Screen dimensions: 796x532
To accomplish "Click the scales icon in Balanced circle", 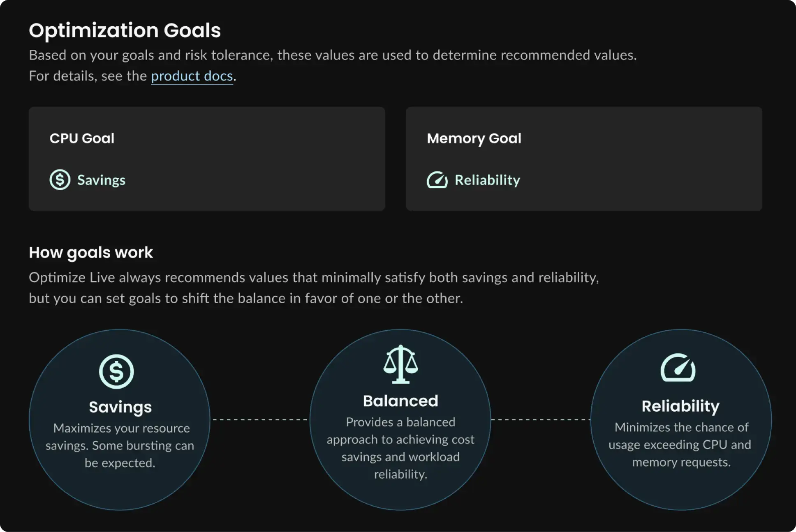I will tap(400, 364).
